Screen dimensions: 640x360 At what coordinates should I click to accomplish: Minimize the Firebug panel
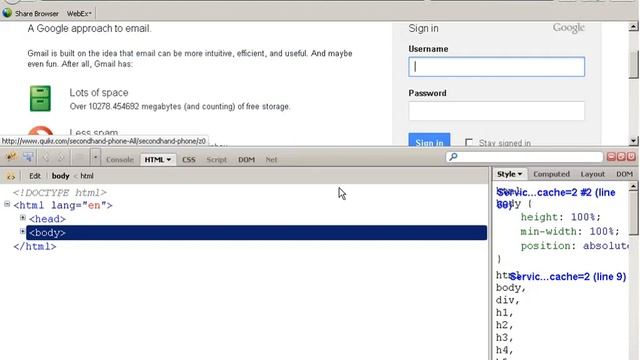point(611,157)
